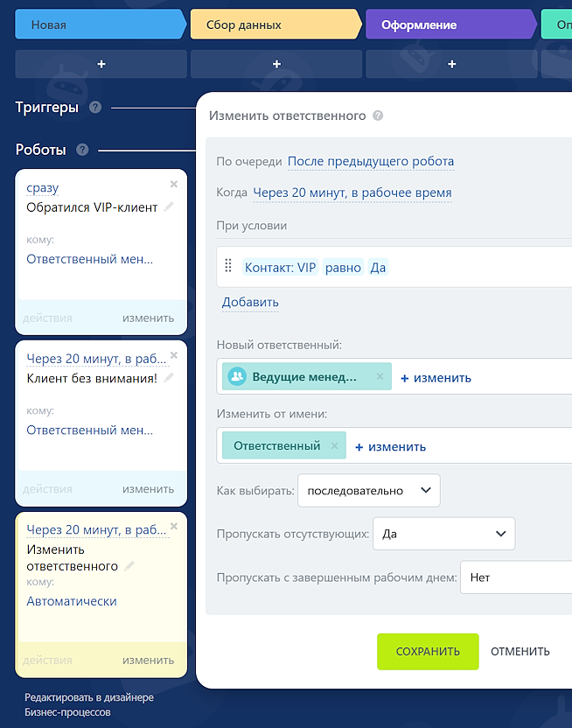The image size is (572, 728).
Task: Click recipient on Обратился VIP-клиент card
Action: [x=89, y=259]
